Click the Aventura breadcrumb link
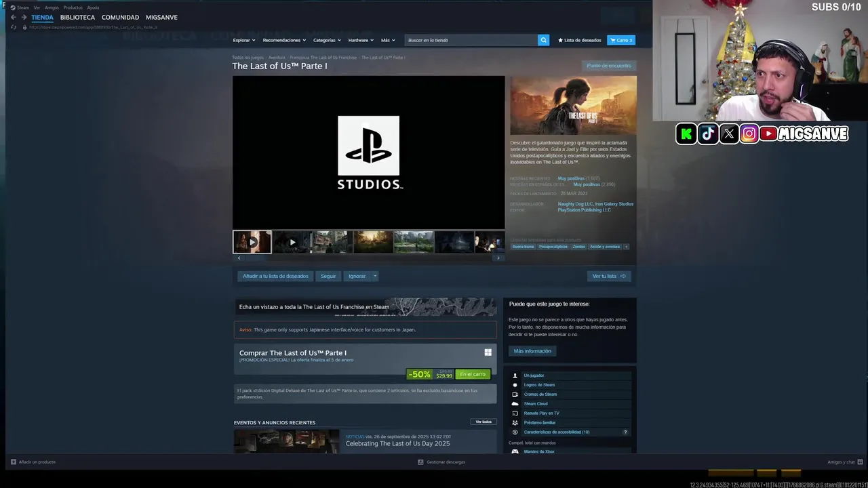868x488 pixels. [277, 58]
